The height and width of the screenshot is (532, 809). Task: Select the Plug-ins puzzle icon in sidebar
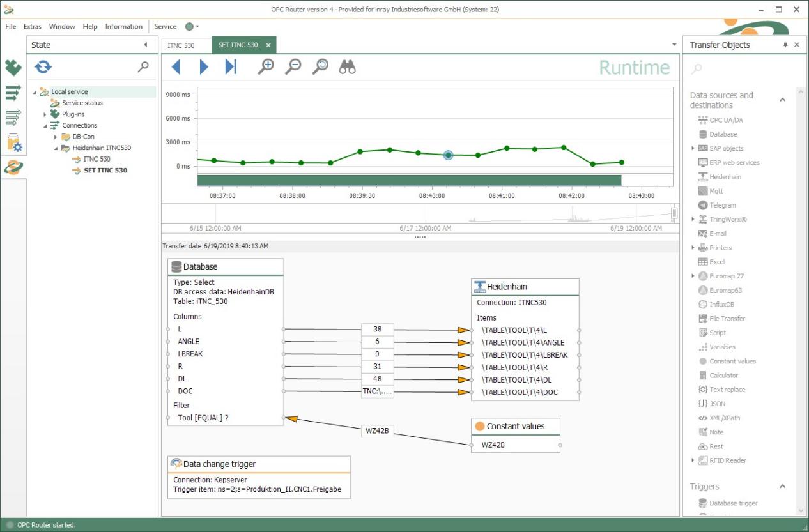point(13,66)
